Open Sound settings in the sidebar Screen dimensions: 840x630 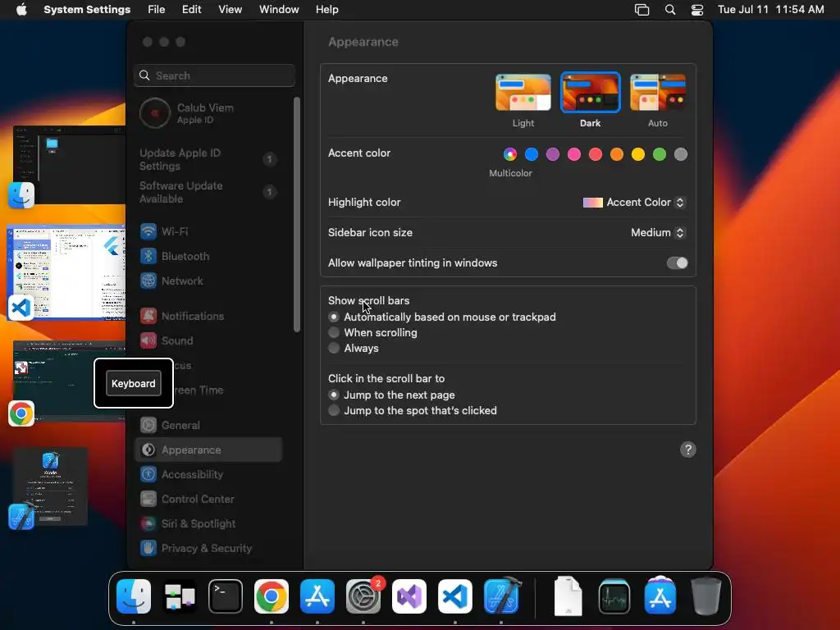pyautogui.click(x=208, y=340)
